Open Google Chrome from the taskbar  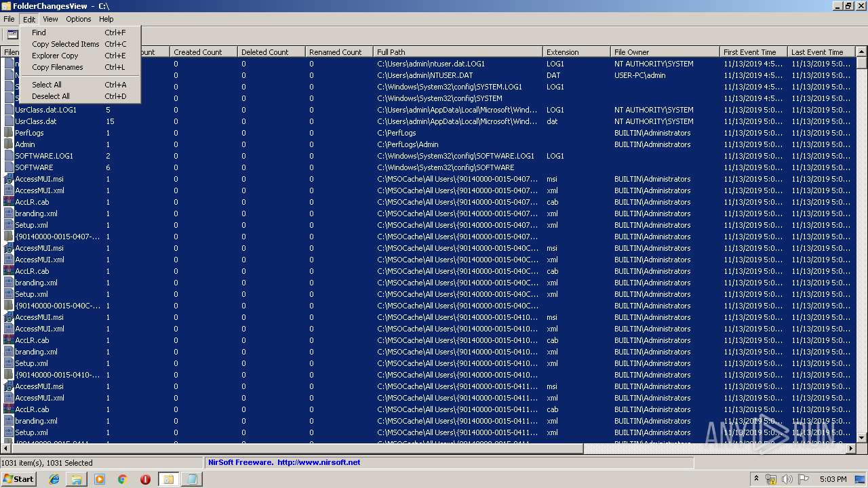pyautogui.click(x=123, y=479)
